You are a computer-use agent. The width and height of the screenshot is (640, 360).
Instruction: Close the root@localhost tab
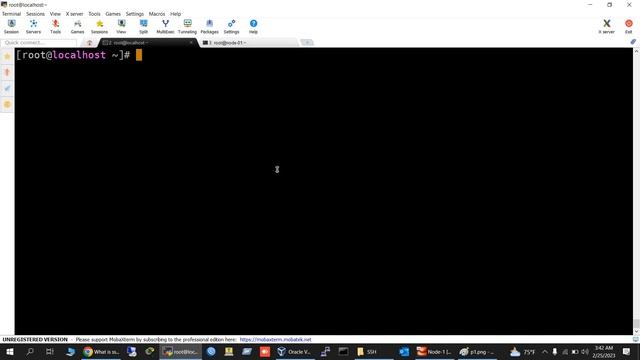pos(191,42)
